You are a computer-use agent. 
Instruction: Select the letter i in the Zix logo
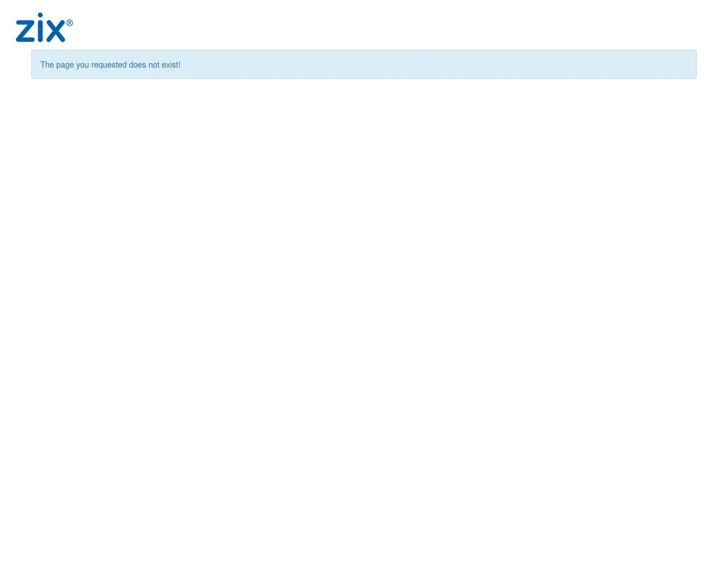pos(40,30)
